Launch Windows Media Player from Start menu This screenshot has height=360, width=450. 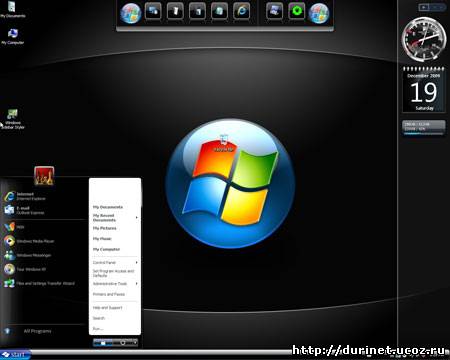coord(29,241)
